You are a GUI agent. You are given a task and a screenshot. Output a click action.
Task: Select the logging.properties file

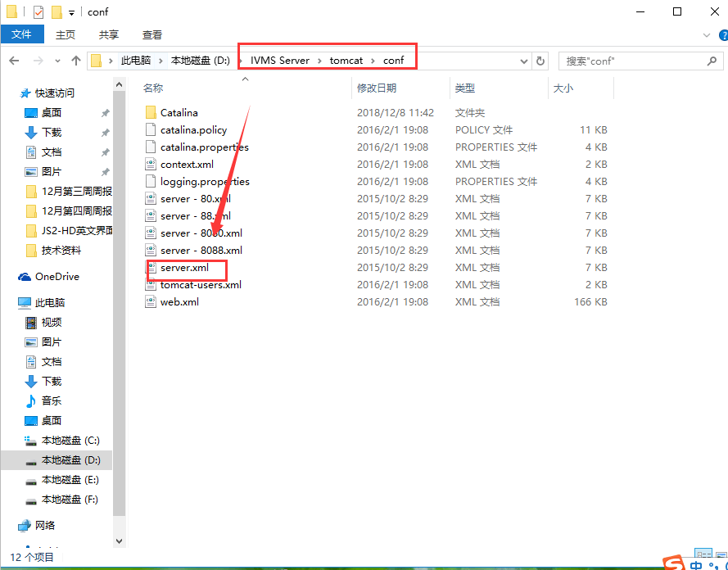point(205,182)
